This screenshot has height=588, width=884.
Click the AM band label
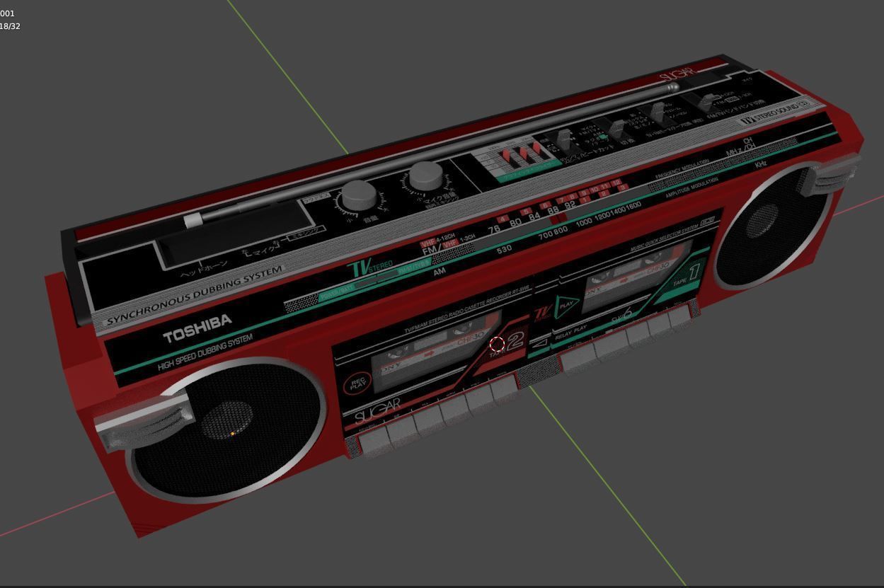440,272
